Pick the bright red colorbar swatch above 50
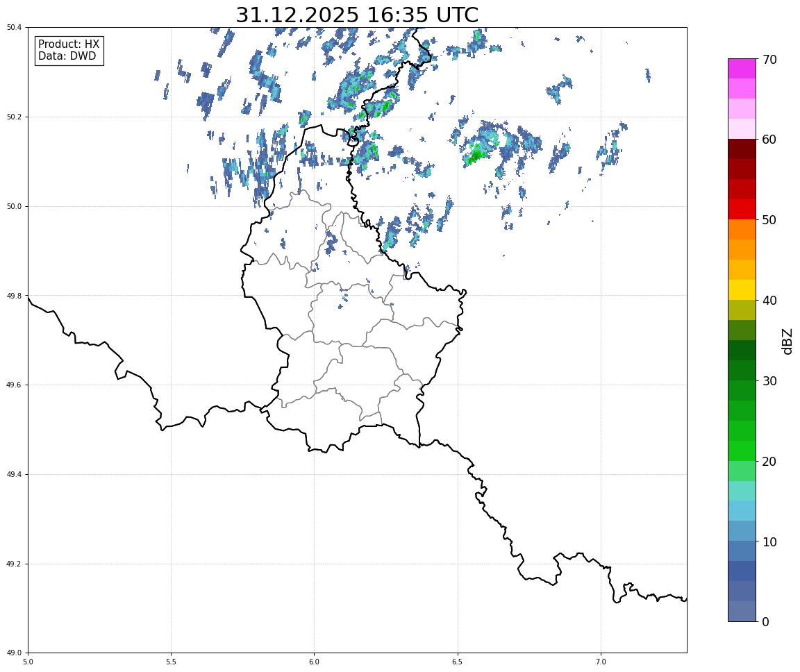The image size is (800, 672). (742, 210)
